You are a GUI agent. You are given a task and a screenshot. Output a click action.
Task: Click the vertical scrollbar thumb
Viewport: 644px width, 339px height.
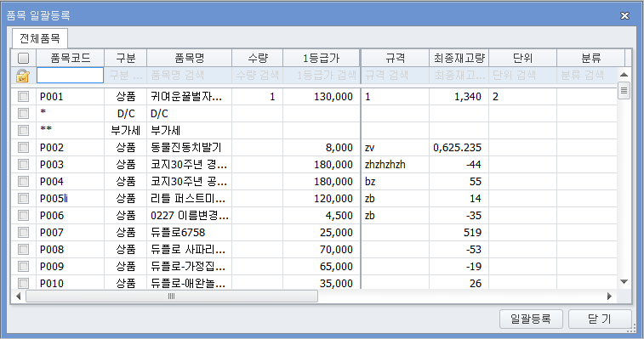[x=624, y=91]
